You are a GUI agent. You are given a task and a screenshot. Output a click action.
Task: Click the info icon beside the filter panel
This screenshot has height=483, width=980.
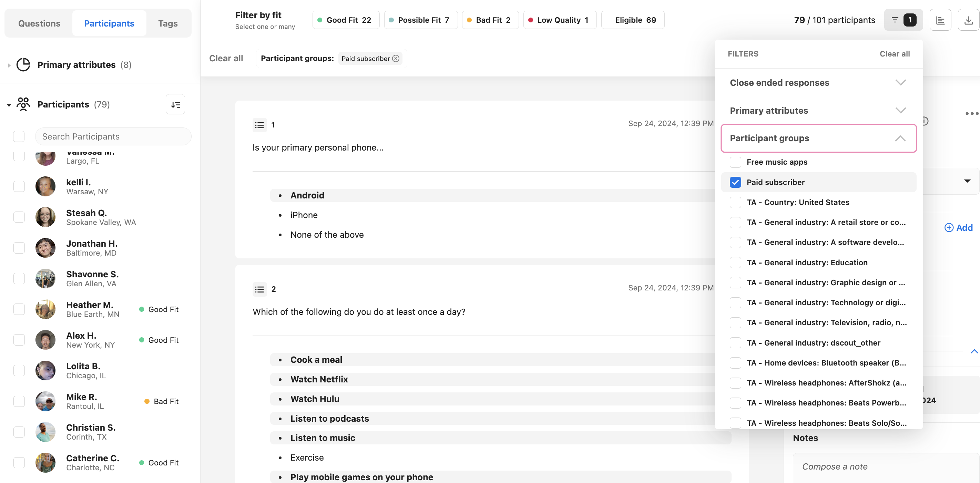point(925,121)
